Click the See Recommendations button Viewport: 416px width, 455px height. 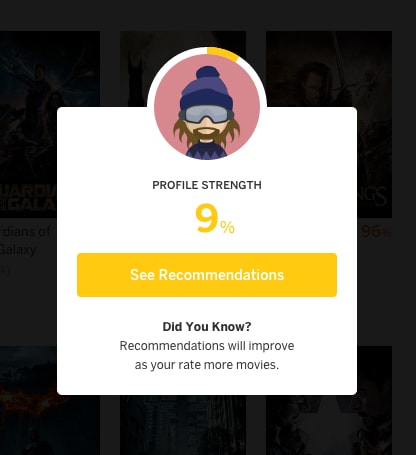(207, 275)
